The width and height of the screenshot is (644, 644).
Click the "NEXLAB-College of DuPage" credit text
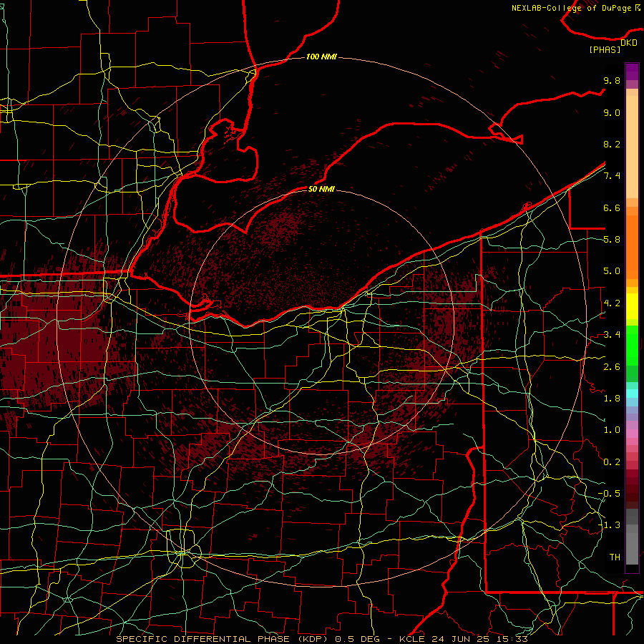pos(572,8)
